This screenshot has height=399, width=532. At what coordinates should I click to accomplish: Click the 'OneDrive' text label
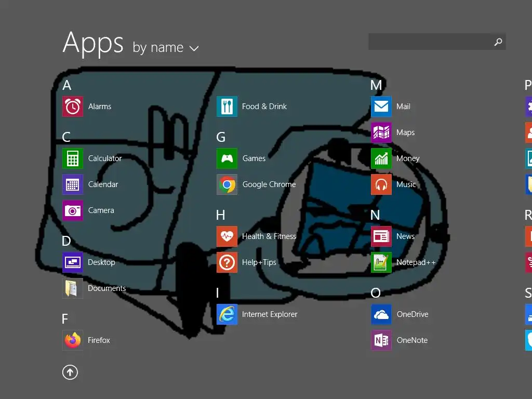413,314
